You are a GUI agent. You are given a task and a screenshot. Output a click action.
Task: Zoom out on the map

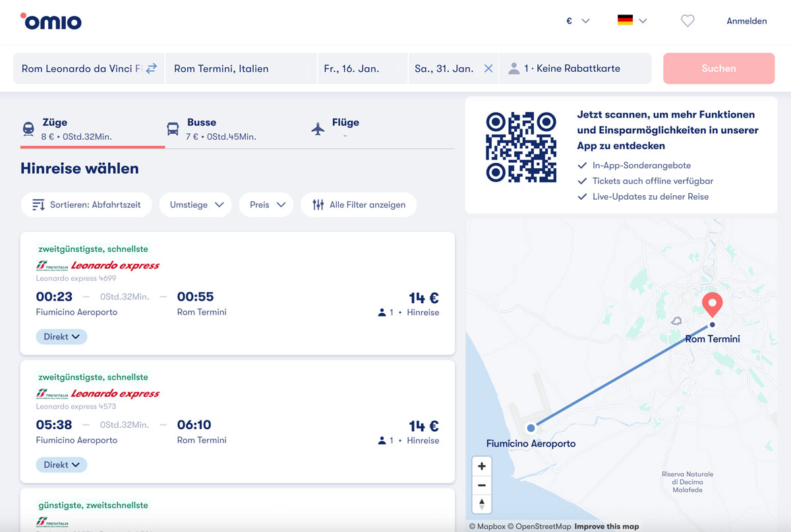click(482, 485)
